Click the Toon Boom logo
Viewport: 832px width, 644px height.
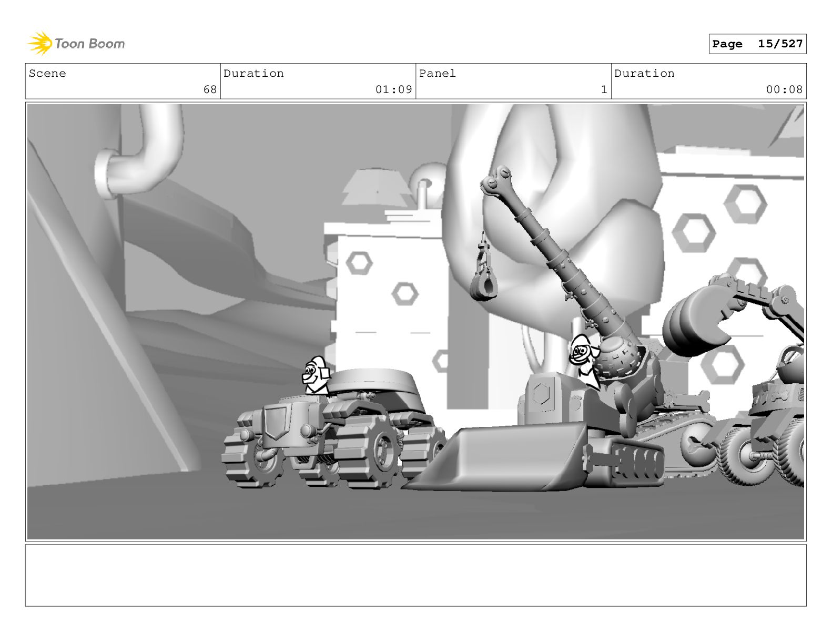[x=76, y=43]
